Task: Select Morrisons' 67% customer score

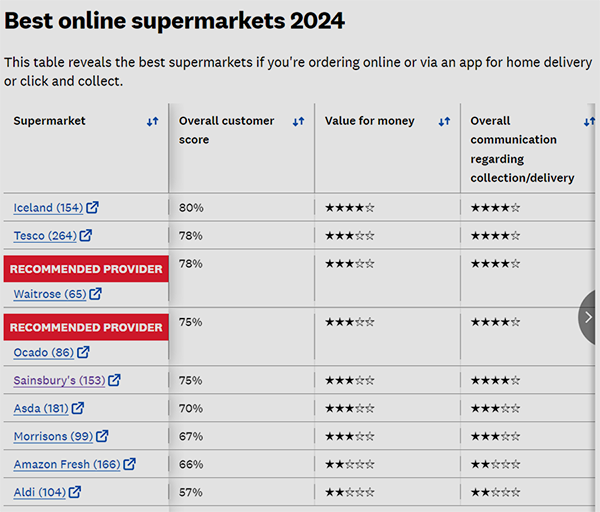Action: pos(191,437)
